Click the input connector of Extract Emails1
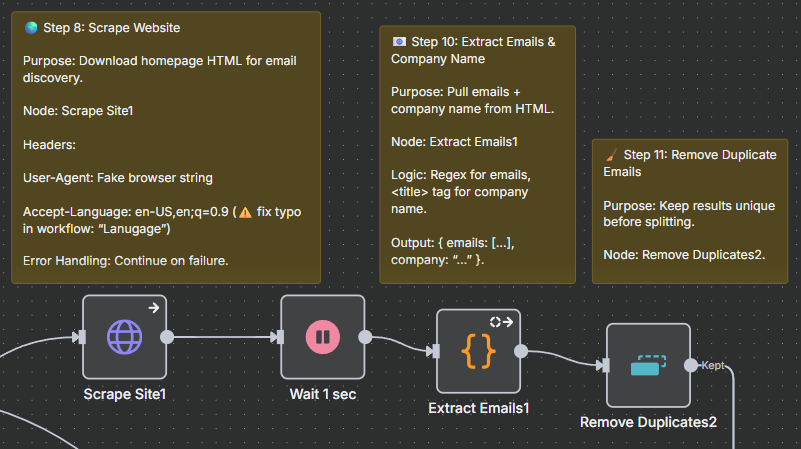Image resolution: width=801 pixels, height=449 pixels. pos(434,351)
